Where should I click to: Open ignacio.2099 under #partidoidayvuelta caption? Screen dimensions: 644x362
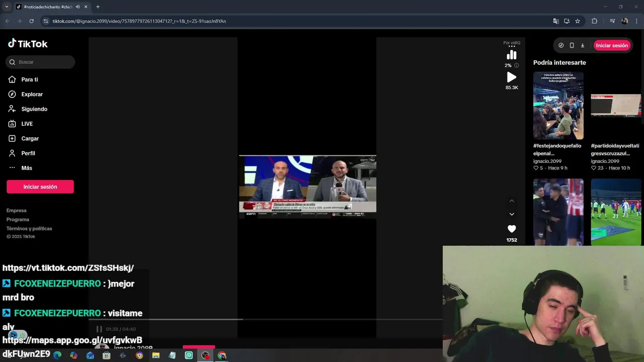coord(605,161)
